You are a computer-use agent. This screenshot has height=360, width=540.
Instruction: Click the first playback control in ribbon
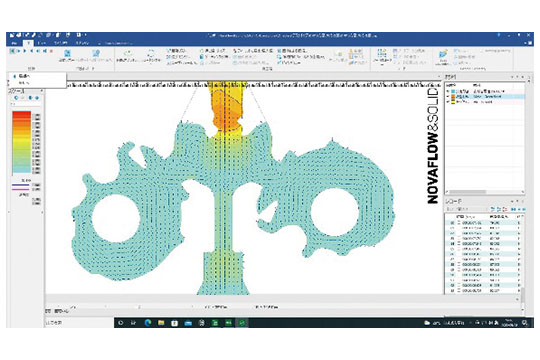click(12, 51)
